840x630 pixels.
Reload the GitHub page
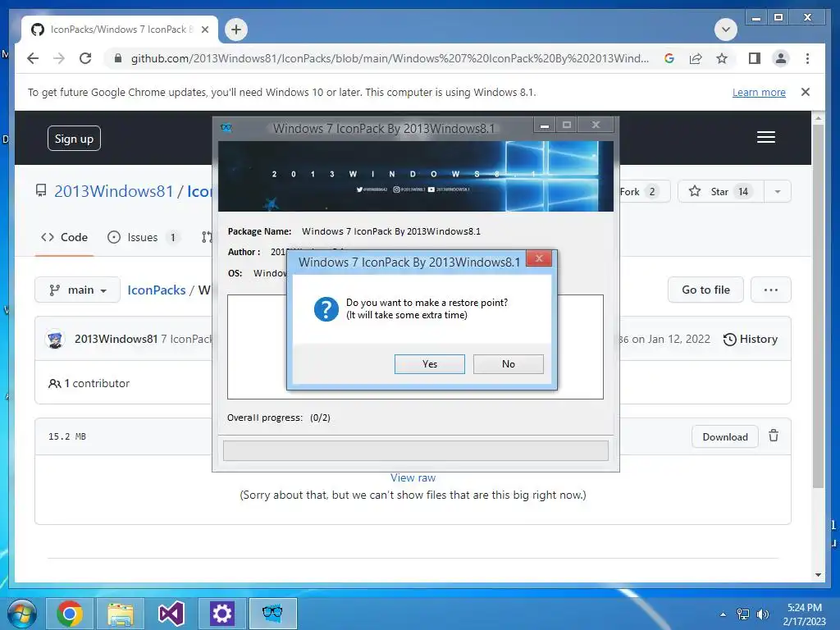[x=85, y=58]
